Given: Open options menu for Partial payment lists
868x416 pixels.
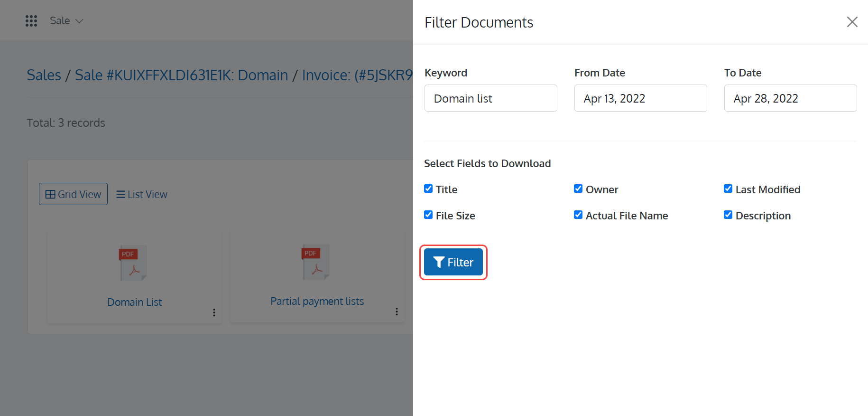Looking at the screenshot, I should point(397,312).
